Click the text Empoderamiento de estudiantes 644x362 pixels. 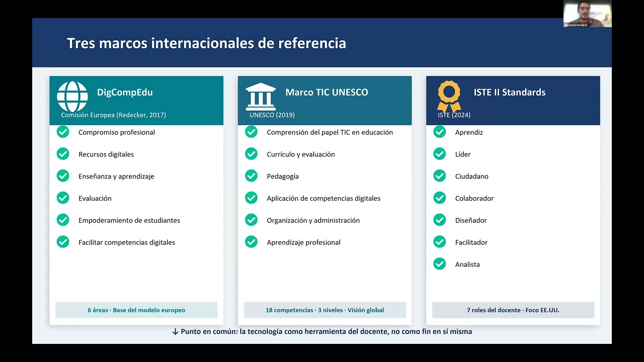click(129, 220)
